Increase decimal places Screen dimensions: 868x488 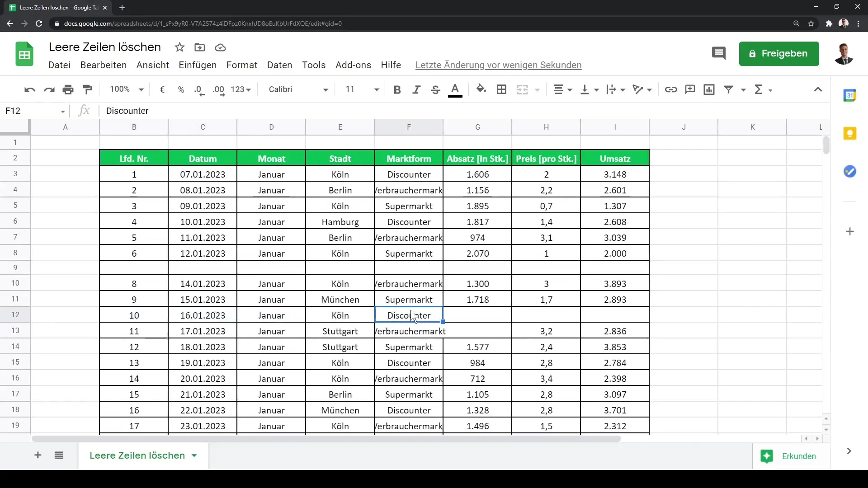(x=218, y=89)
